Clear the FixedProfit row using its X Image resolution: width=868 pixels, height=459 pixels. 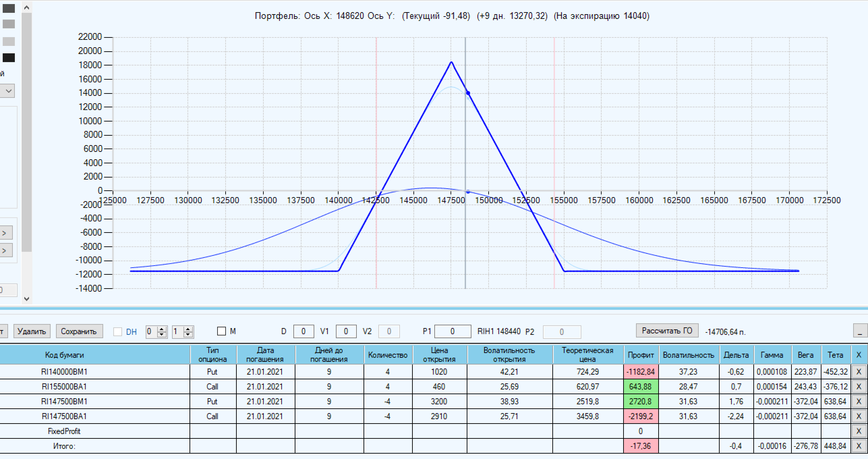tap(859, 431)
